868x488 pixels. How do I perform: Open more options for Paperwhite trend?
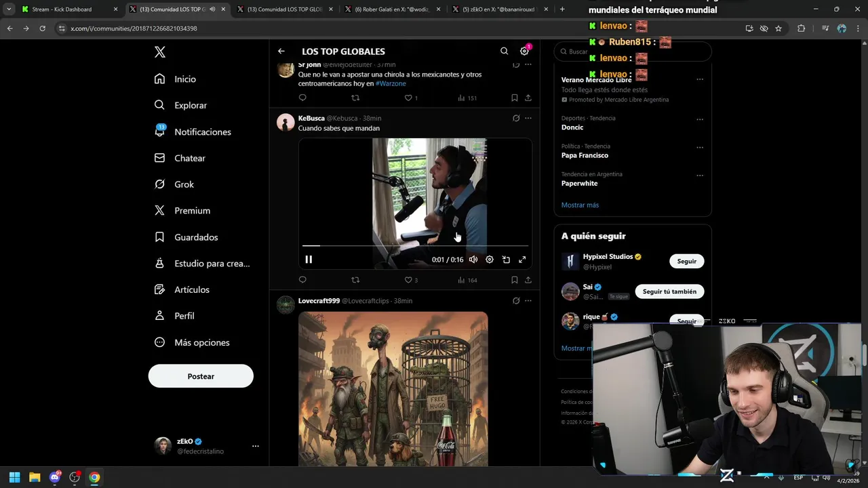tap(700, 176)
